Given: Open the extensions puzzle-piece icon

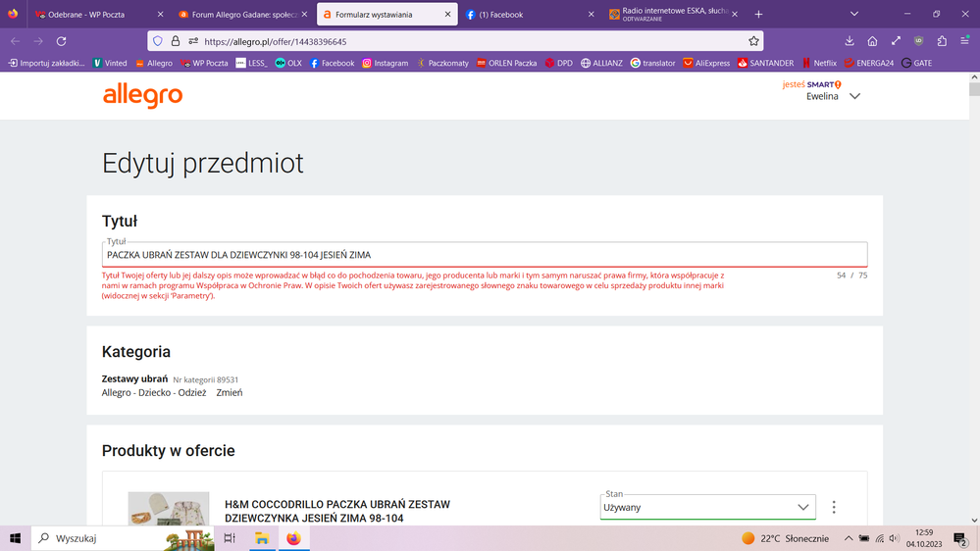Looking at the screenshot, I should coord(942,41).
